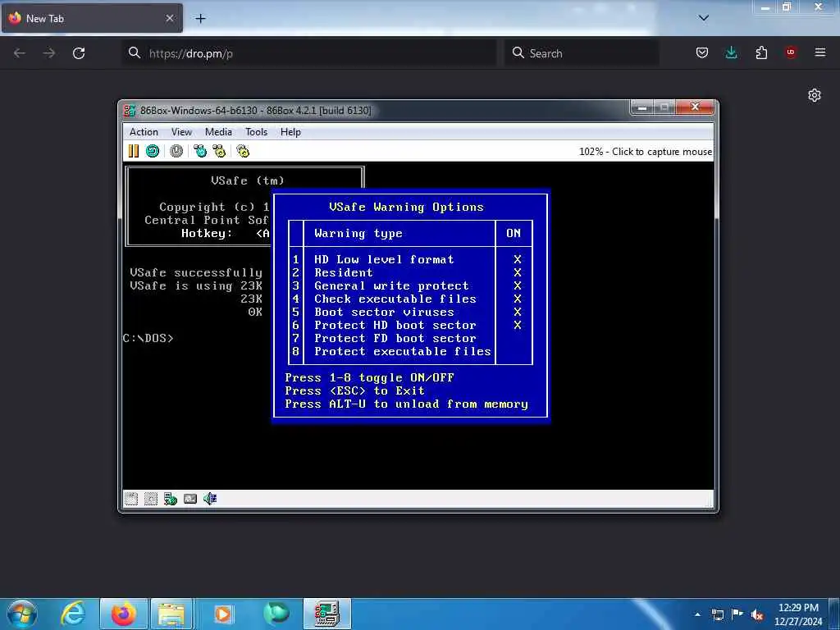Select the New Tab browser tab
Screen dimensions: 840x630
coord(92,18)
